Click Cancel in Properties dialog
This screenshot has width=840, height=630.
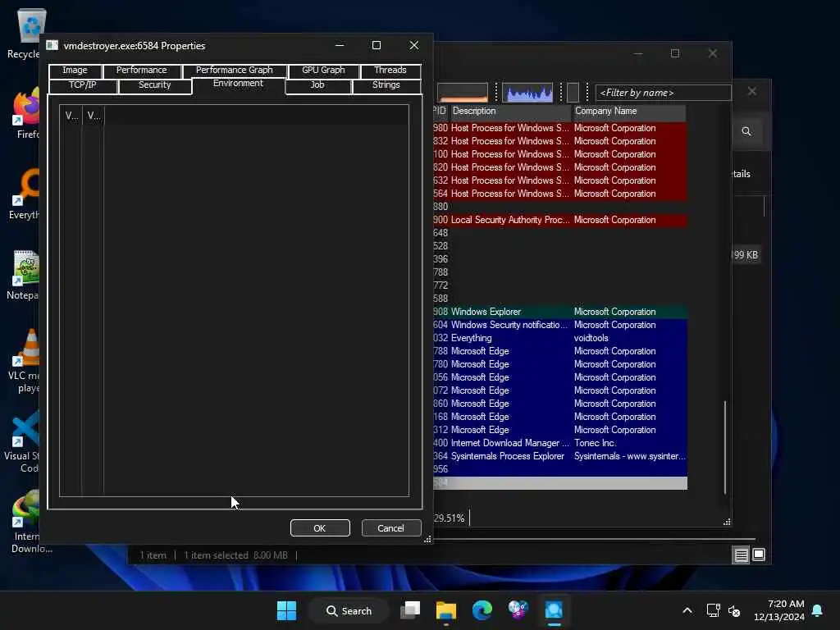coord(390,528)
